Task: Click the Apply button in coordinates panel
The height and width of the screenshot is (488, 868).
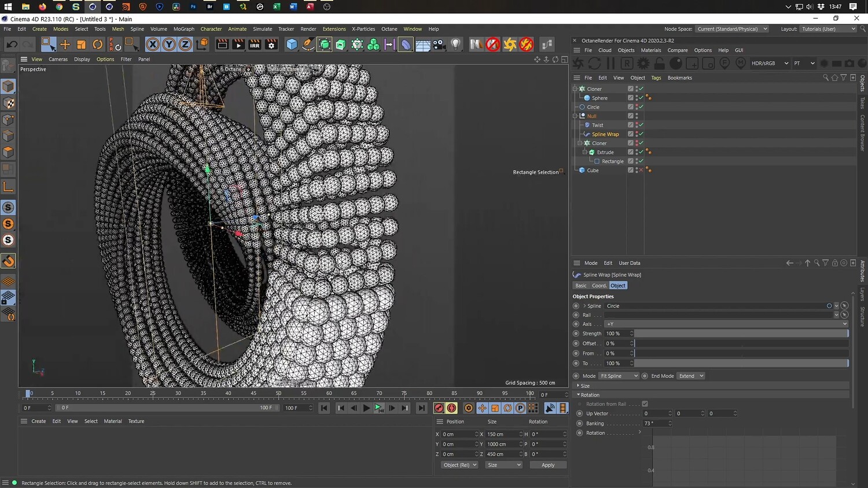Action: [x=547, y=465]
